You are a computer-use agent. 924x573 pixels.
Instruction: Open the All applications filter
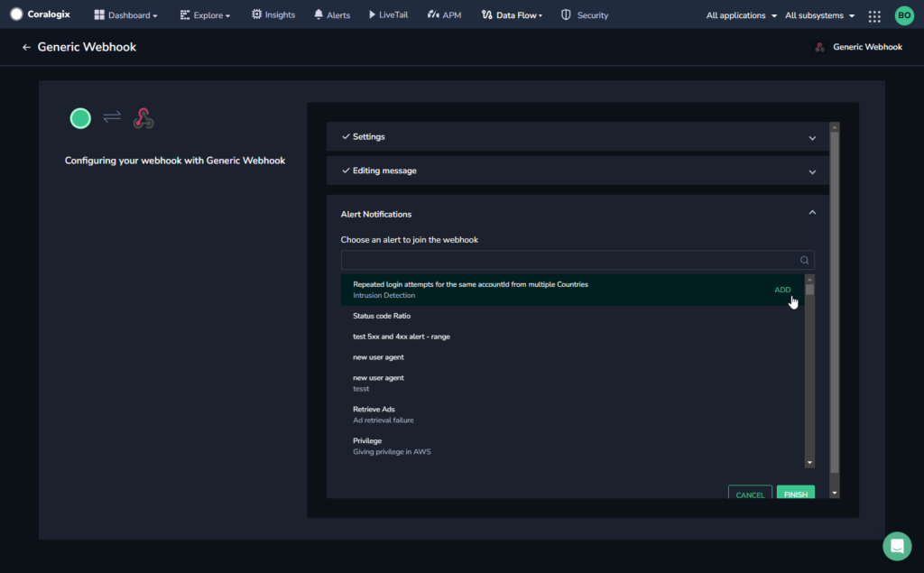(x=742, y=15)
